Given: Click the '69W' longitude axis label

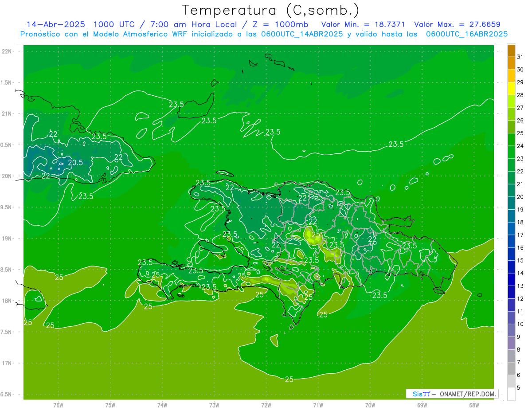Looking at the screenshot, I should [422, 405].
